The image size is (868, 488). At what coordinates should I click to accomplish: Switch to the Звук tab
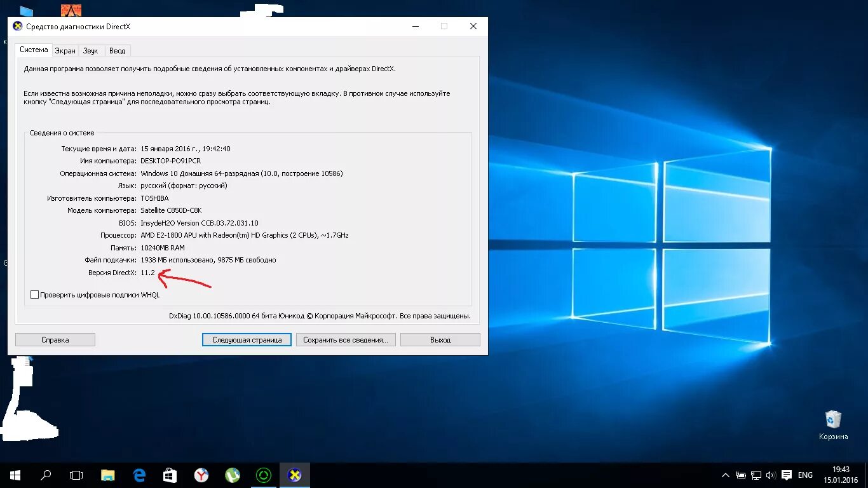pos(90,51)
